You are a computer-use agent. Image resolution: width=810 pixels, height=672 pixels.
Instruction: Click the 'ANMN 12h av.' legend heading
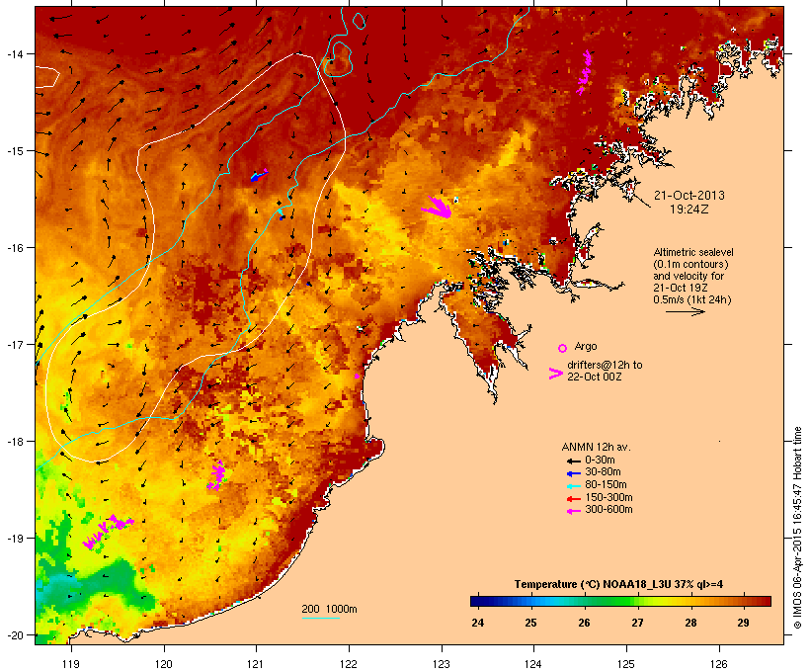596,447
